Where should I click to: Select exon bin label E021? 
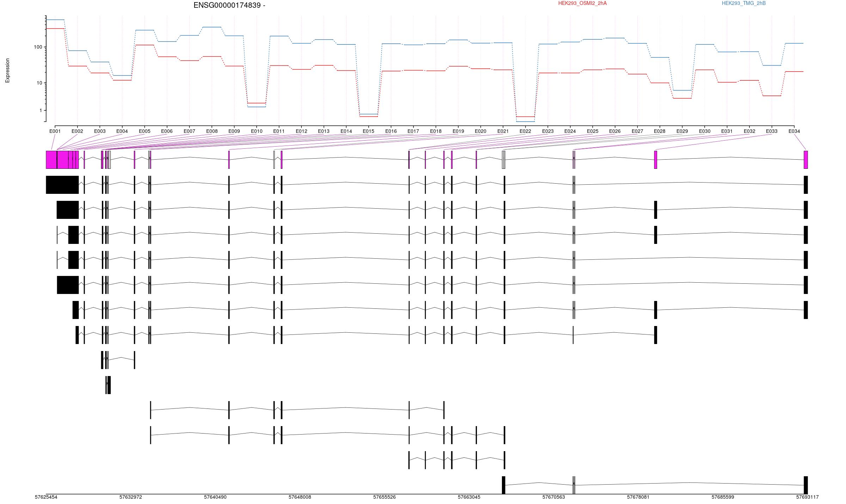[503, 131]
